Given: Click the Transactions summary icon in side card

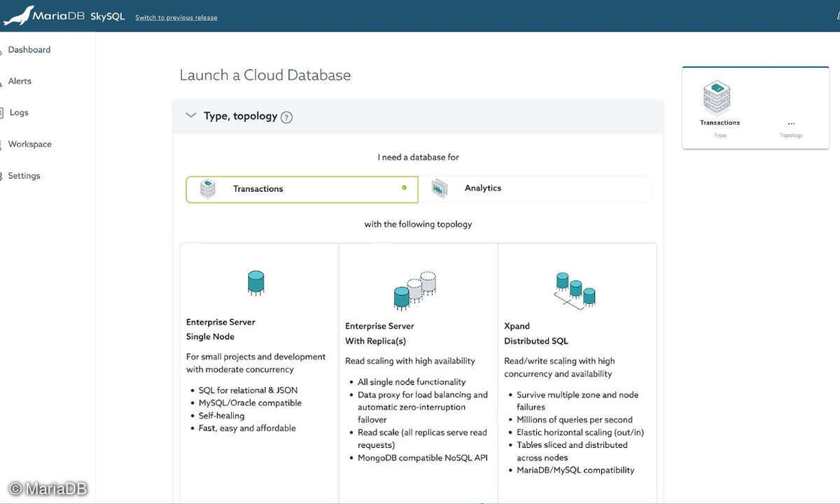Looking at the screenshot, I should coord(717,98).
